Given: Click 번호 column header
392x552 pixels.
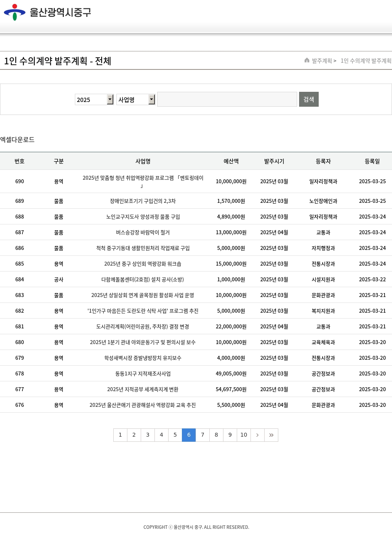Looking at the screenshot, I should tap(20, 161).
